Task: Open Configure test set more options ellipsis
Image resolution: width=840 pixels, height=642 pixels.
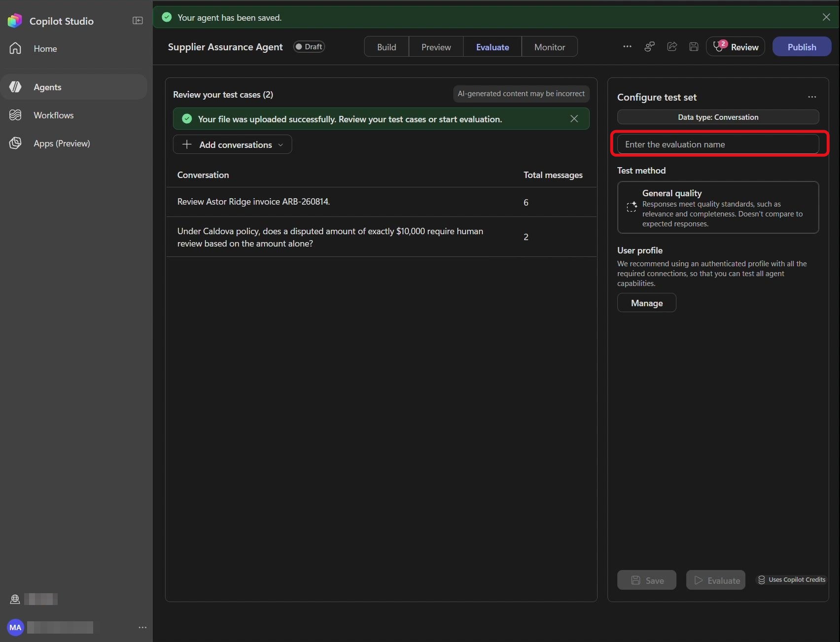Action: [x=812, y=97]
